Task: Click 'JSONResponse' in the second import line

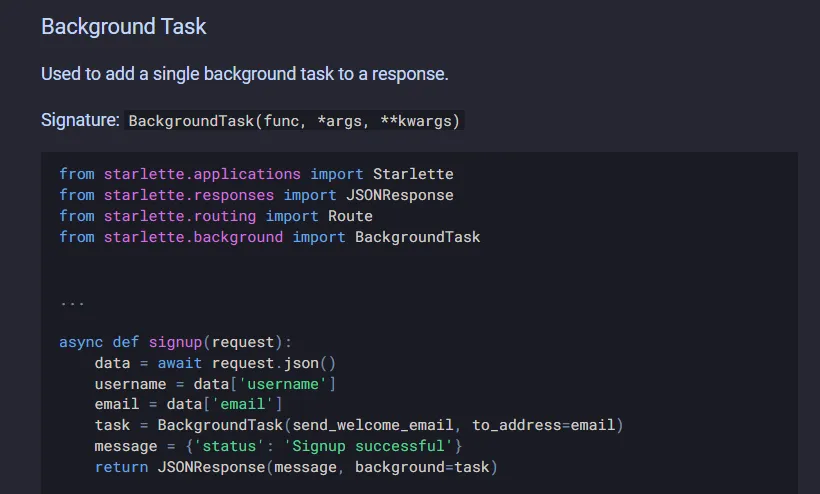Action: (x=399, y=195)
